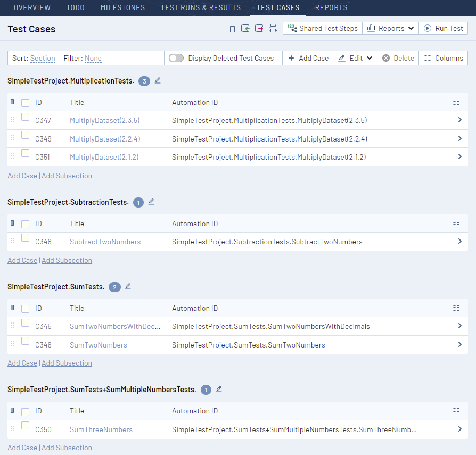Open column settings icon in MultiplicationTests table

(x=456, y=102)
